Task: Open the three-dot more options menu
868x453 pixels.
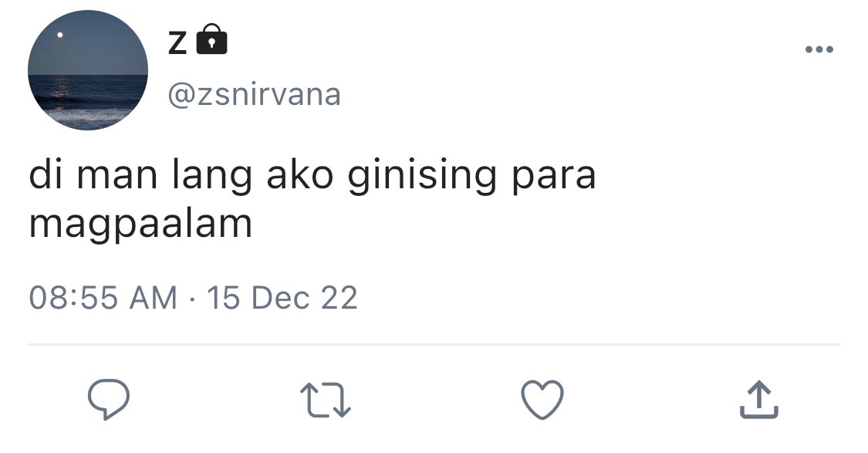Action: click(x=819, y=49)
